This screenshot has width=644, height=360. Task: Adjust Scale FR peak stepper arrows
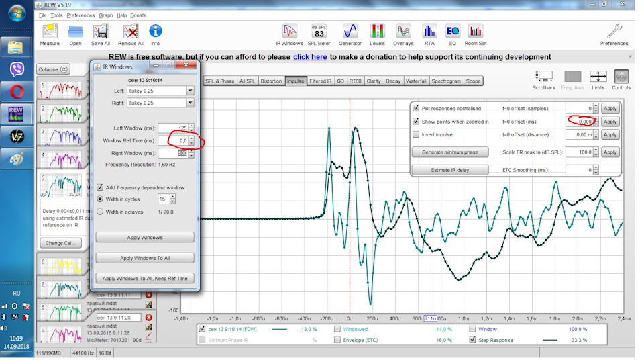[x=596, y=152]
